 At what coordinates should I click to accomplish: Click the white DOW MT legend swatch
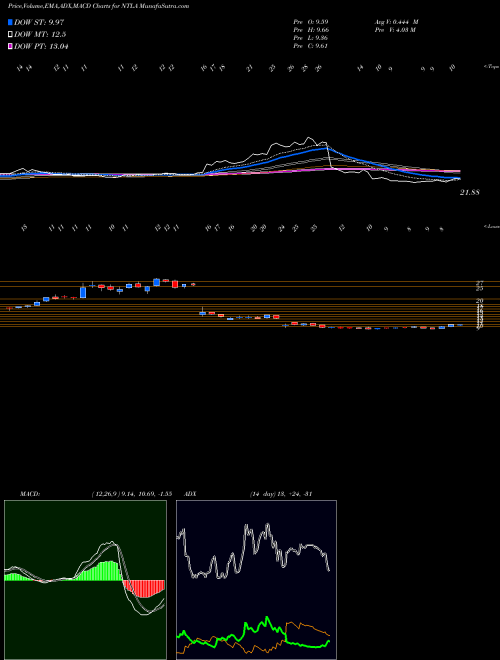click(11, 35)
